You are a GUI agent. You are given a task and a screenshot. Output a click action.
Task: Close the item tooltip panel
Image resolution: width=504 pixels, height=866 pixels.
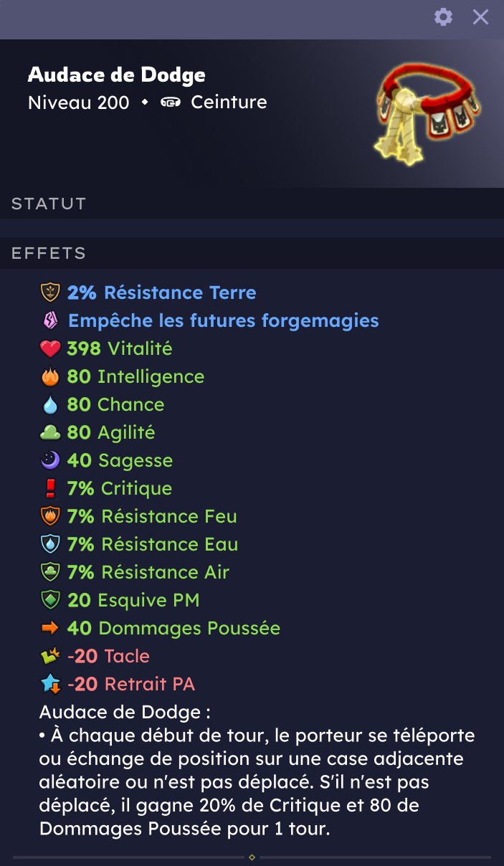pos(480,17)
